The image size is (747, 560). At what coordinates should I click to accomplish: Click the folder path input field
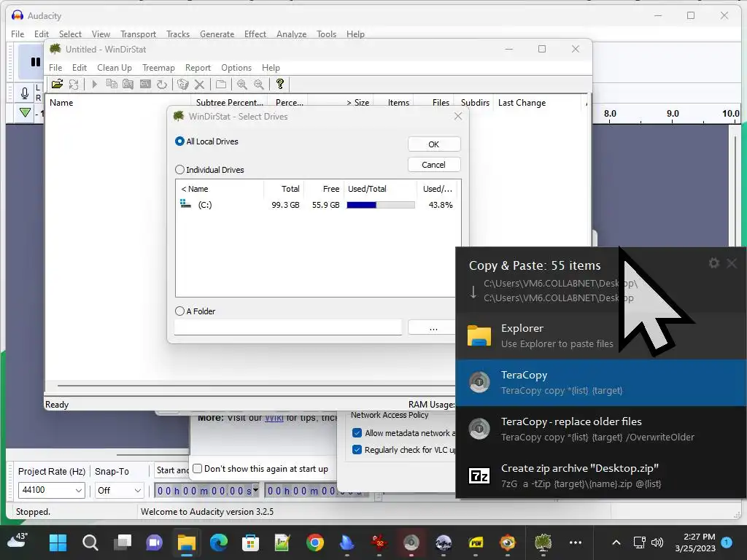point(287,327)
